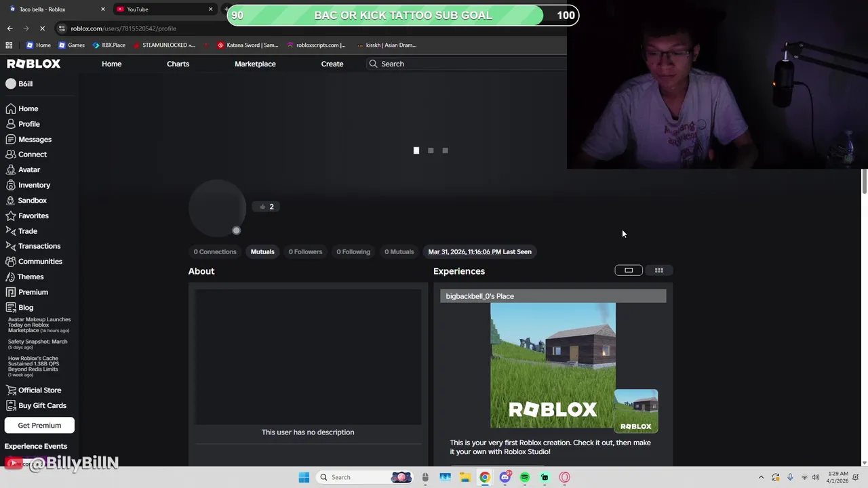Click the Roblox search field

468,64
